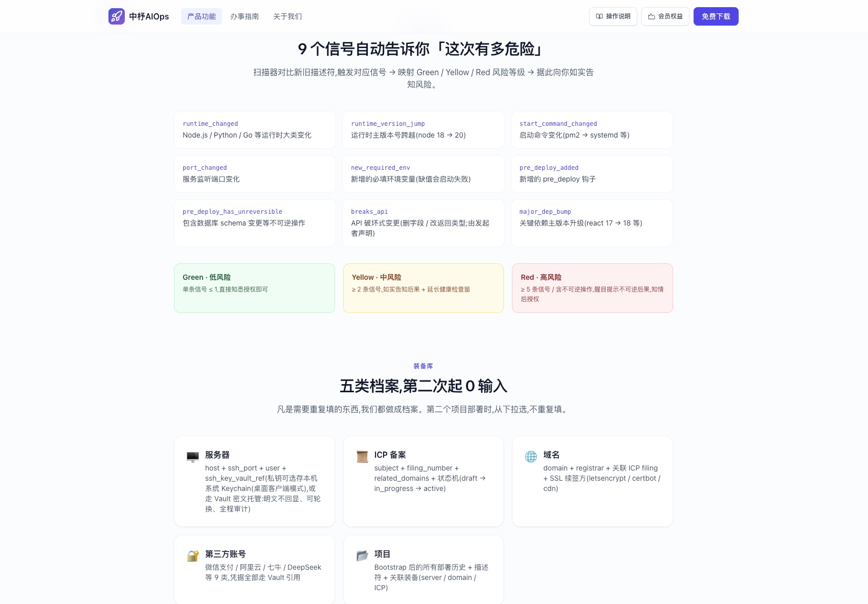Screen dimensions: 868x604
Task: Click the 免费下载 button
Action: [716, 16]
